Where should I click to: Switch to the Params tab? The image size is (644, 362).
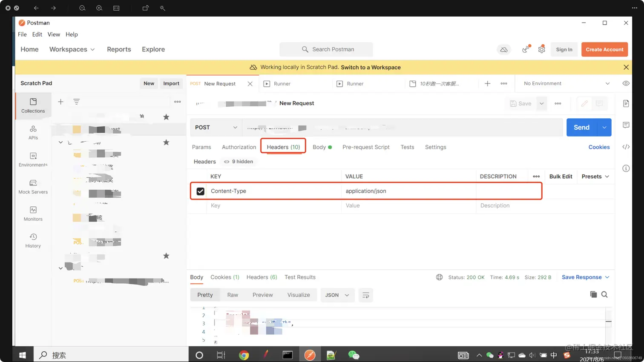(201, 147)
